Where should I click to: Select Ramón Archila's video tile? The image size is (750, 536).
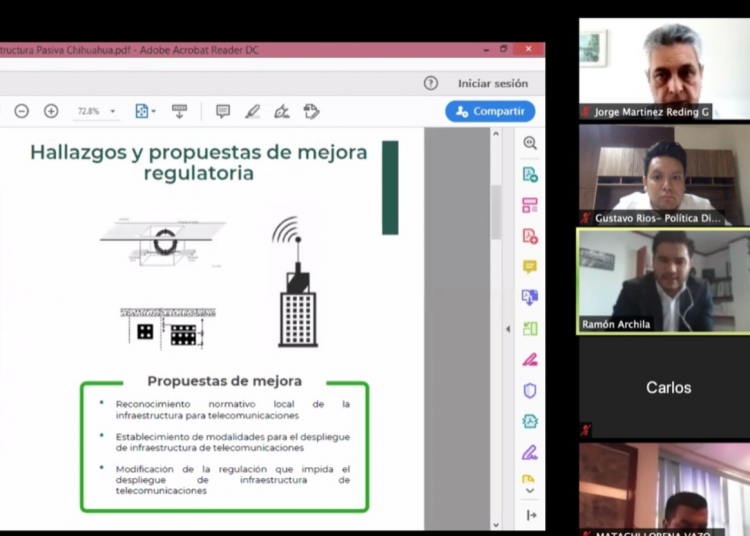coord(663,280)
